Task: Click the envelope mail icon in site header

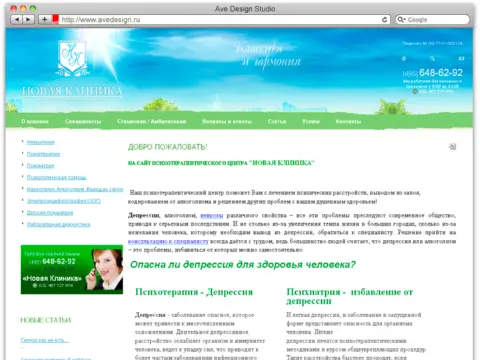Action: [461, 59]
